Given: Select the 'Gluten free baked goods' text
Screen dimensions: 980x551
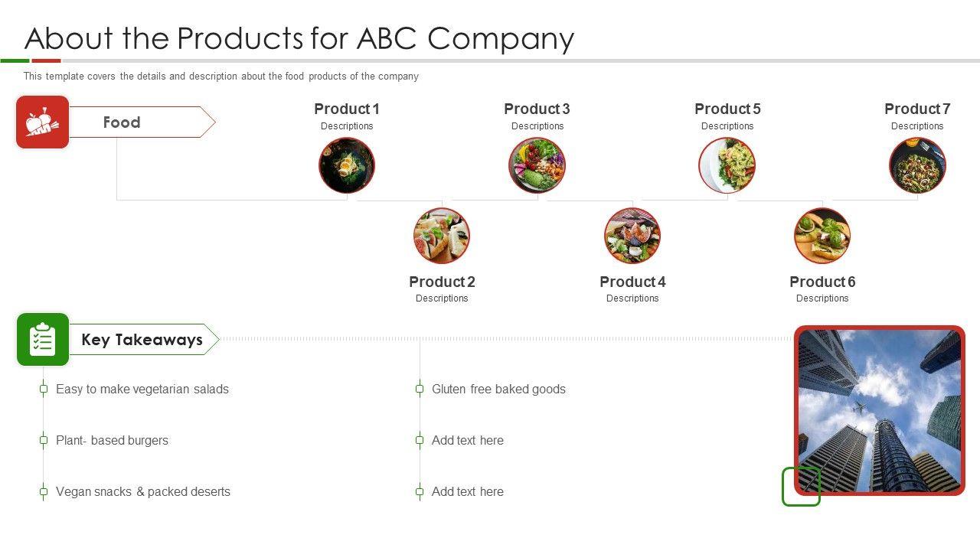Looking at the screenshot, I should click(498, 389).
